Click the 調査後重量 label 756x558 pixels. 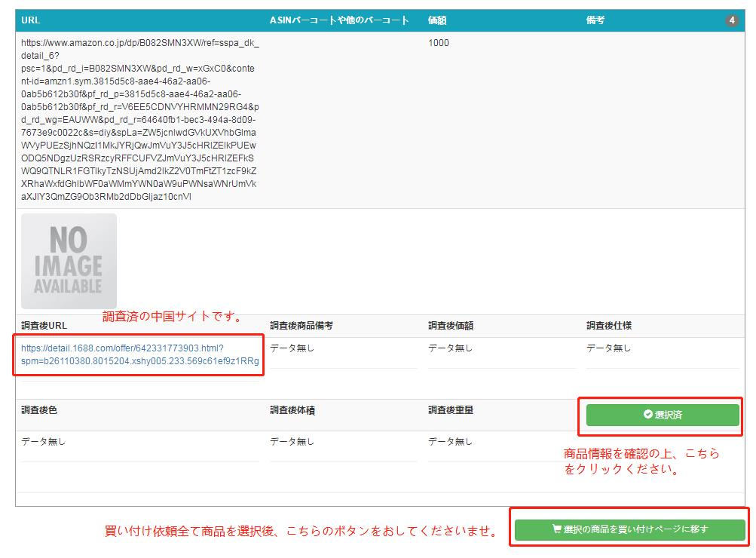click(x=451, y=410)
